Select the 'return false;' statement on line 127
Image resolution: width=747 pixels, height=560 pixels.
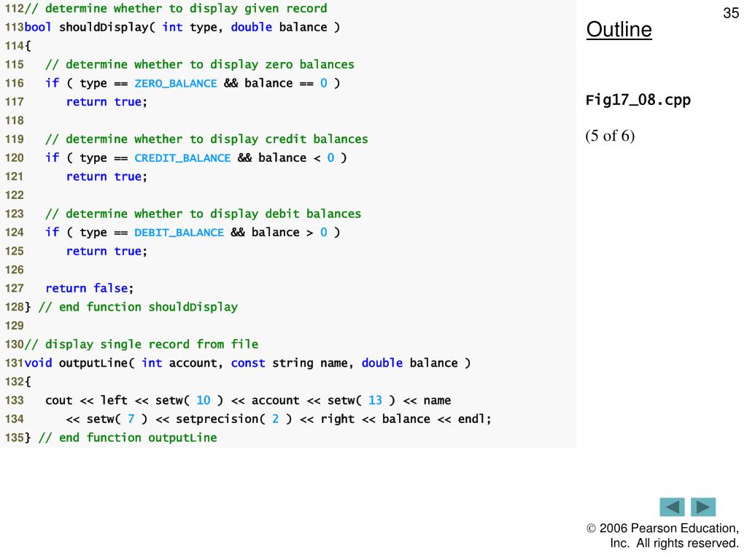pyautogui.click(x=90, y=288)
